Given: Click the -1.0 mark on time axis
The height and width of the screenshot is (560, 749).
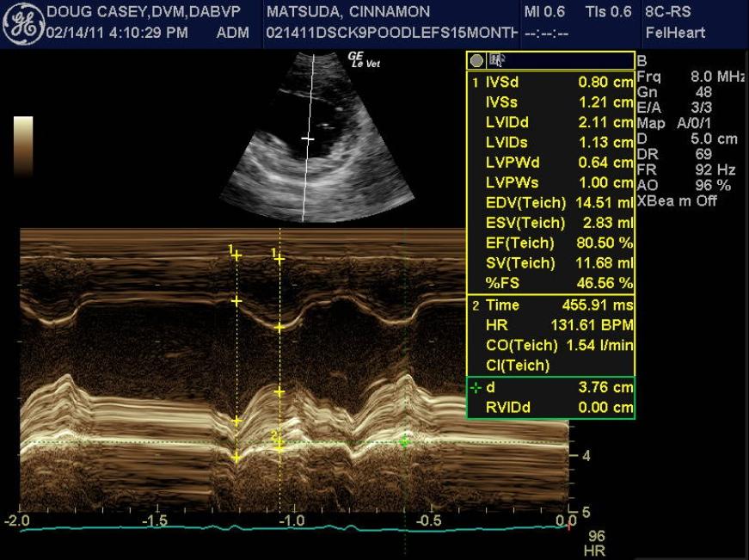Looking at the screenshot, I should [x=292, y=521].
